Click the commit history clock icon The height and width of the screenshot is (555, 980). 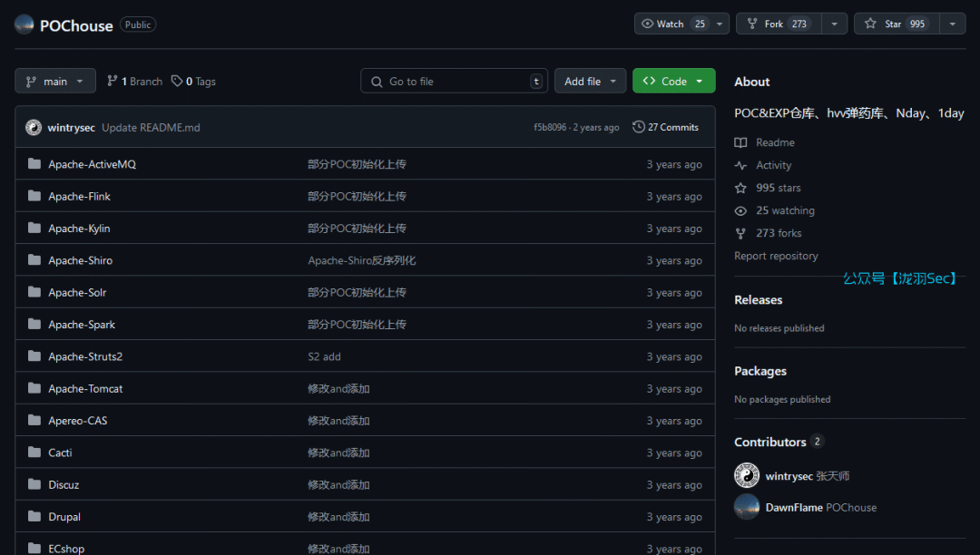coord(638,127)
